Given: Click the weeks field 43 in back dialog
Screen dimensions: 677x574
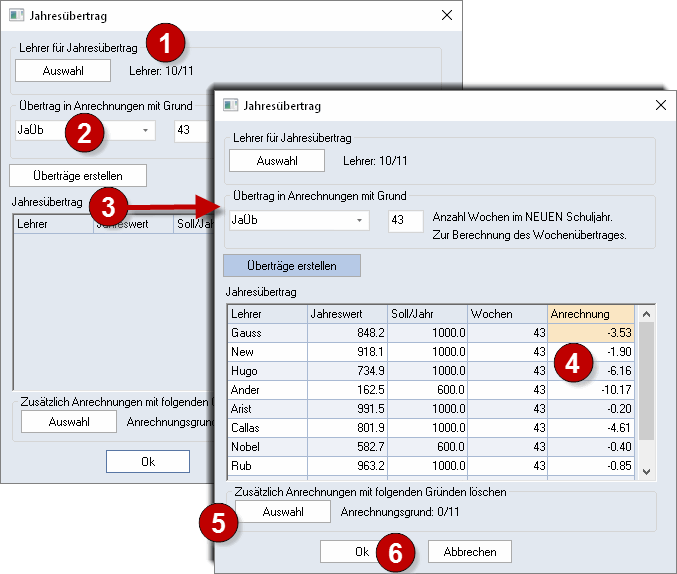Looking at the screenshot, I should pos(192,130).
